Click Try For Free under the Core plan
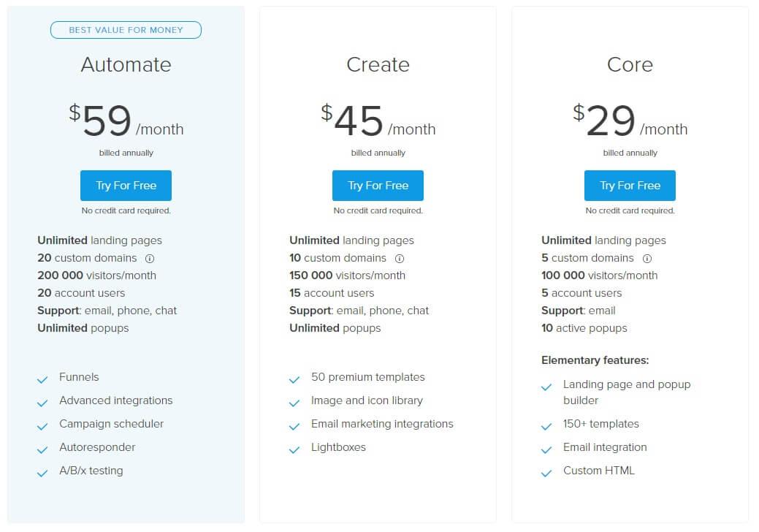 pyautogui.click(x=630, y=186)
